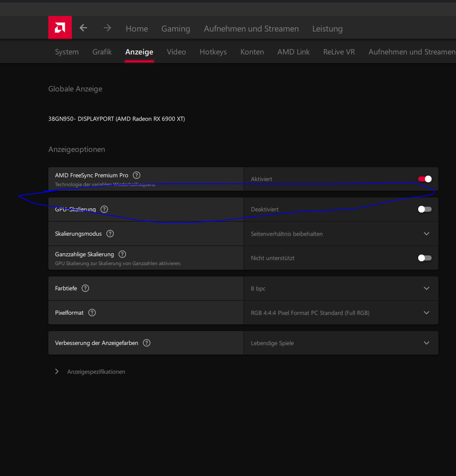Switch to the ReLive VR tab
Image resolution: width=456 pixels, height=476 pixels.
pos(339,52)
